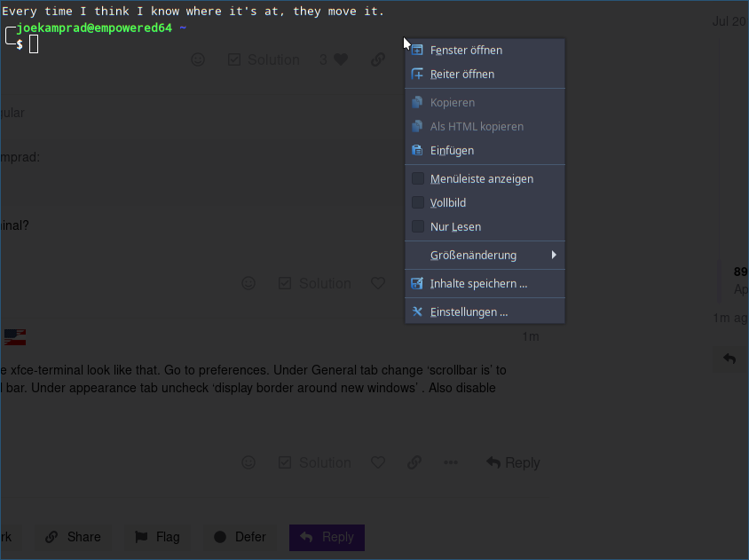Click the Flag icon in bottom bar

tap(141, 537)
